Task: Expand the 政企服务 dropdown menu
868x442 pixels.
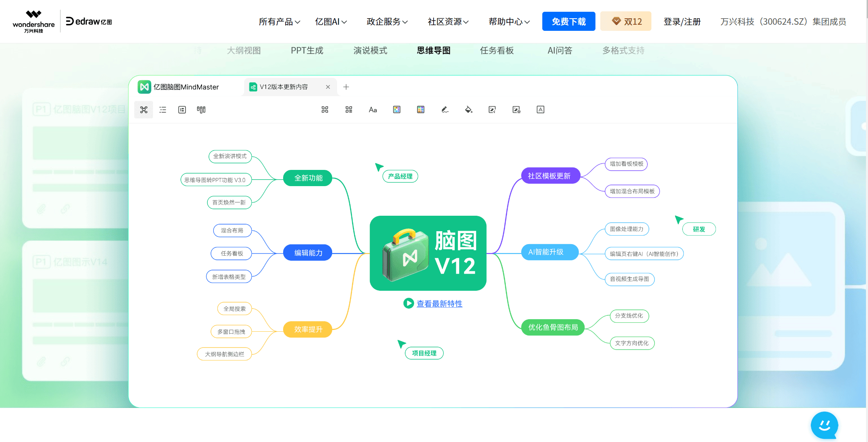Action: pos(387,21)
